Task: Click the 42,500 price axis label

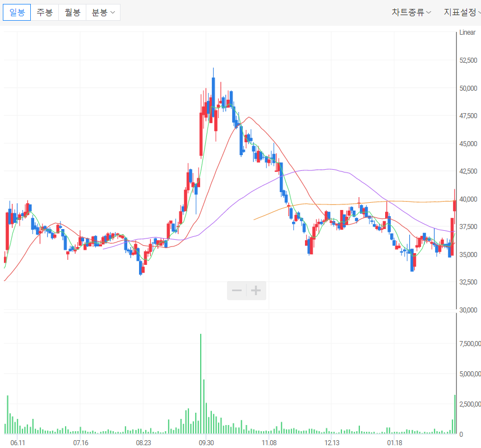Action: tap(468, 171)
